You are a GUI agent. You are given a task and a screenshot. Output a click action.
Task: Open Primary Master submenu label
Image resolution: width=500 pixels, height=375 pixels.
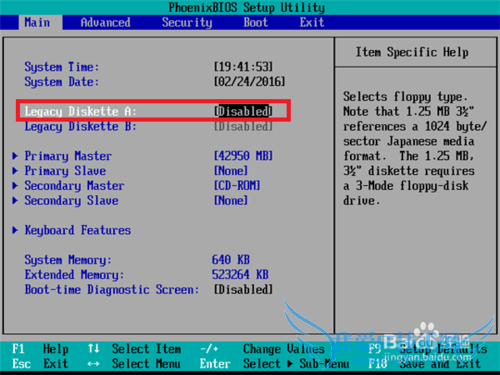pyautogui.click(x=68, y=156)
